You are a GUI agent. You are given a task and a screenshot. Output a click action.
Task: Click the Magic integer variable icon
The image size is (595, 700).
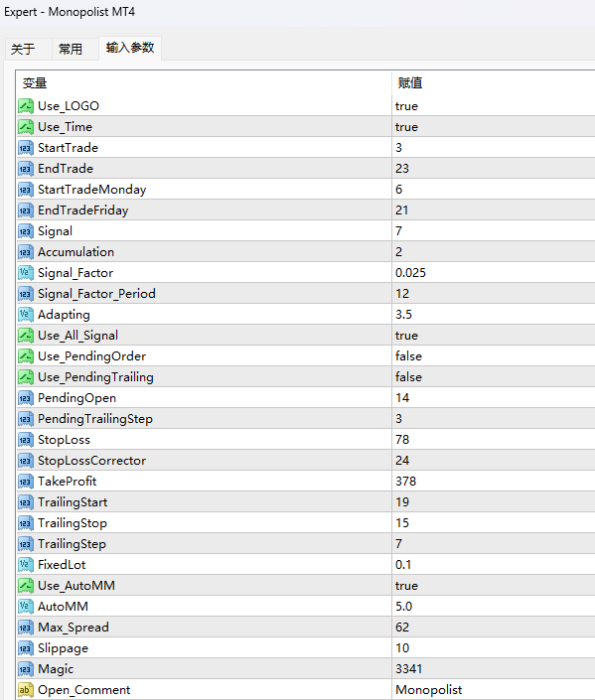[x=26, y=669]
